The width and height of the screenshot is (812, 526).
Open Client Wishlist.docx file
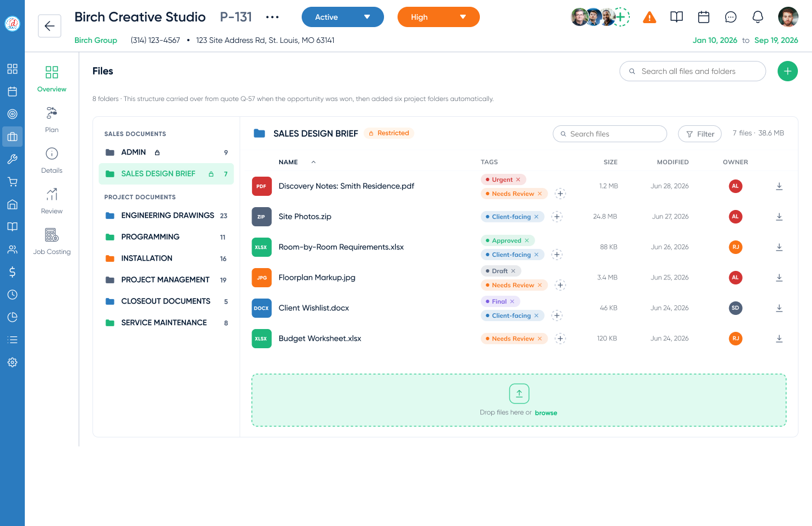pos(314,308)
